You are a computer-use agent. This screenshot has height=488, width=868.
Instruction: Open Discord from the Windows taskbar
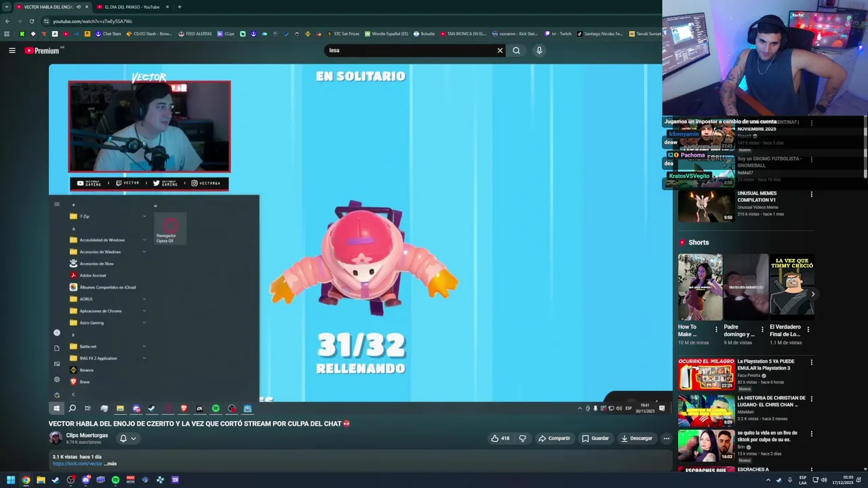[x=85, y=480]
